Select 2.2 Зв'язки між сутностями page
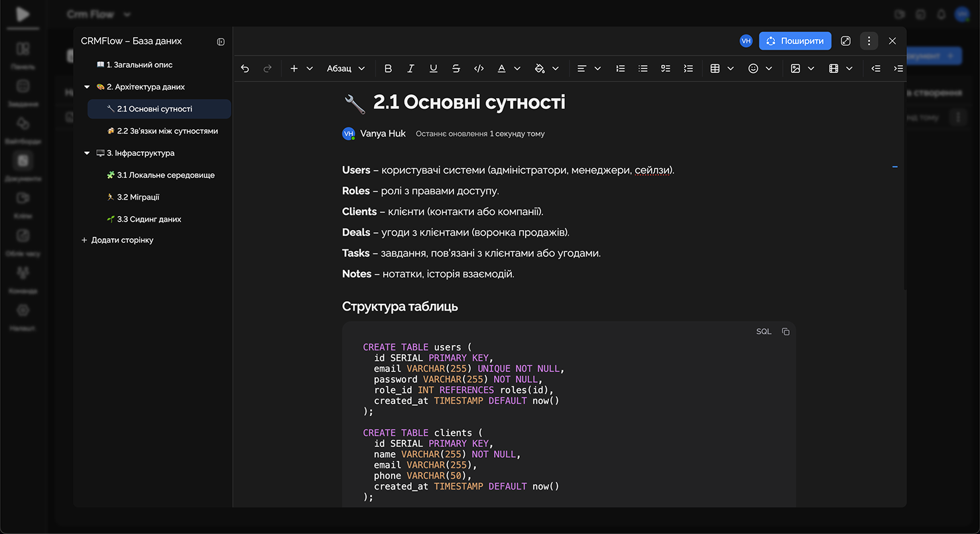Viewport: 980px width, 534px height. 167,131
